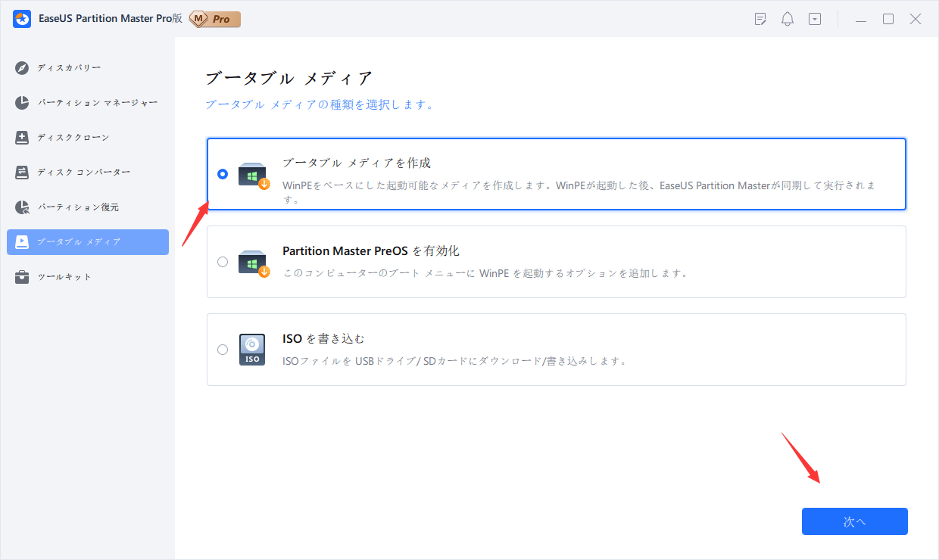Click the Pro badge in title bar
The height and width of the screenshot is (560, 939).
[x=215, y=19]
